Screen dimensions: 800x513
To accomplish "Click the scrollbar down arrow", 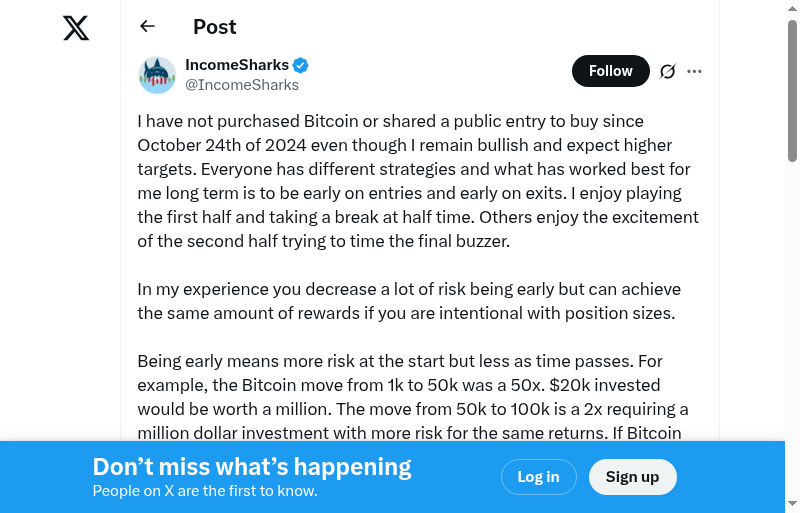I will [792, 503].
